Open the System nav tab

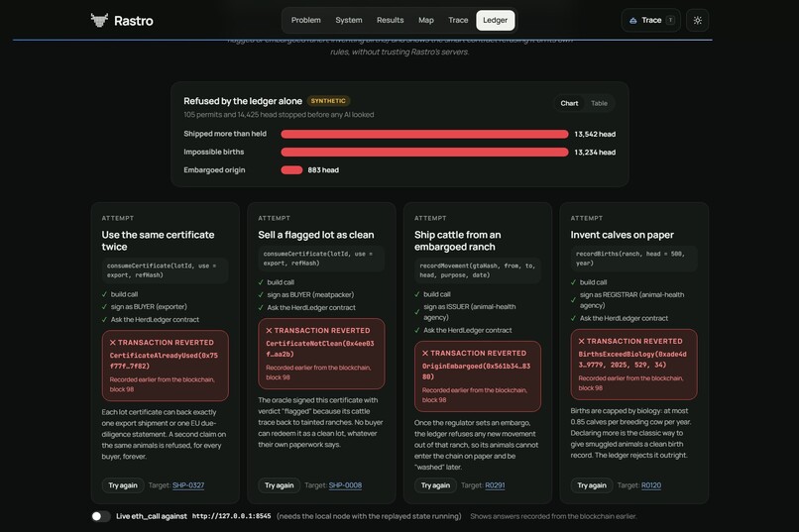pos(349,21)
